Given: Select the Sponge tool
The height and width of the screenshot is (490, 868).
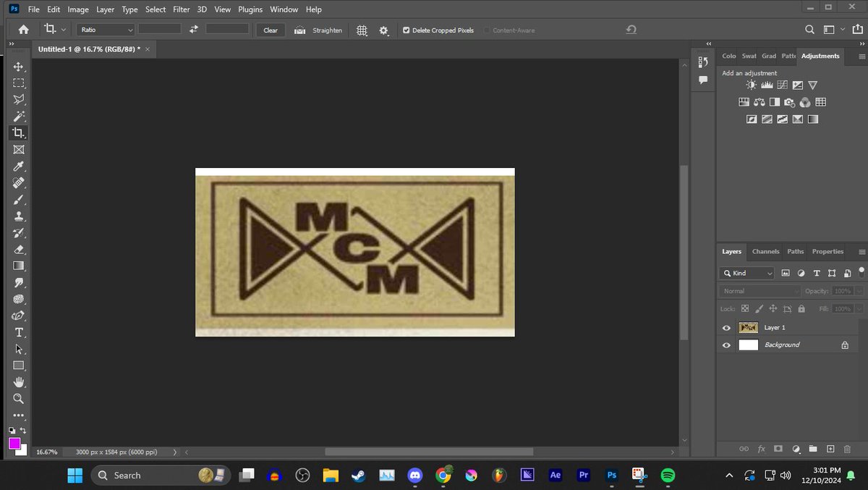Looking at the screenshot, I should click(19, 299).
